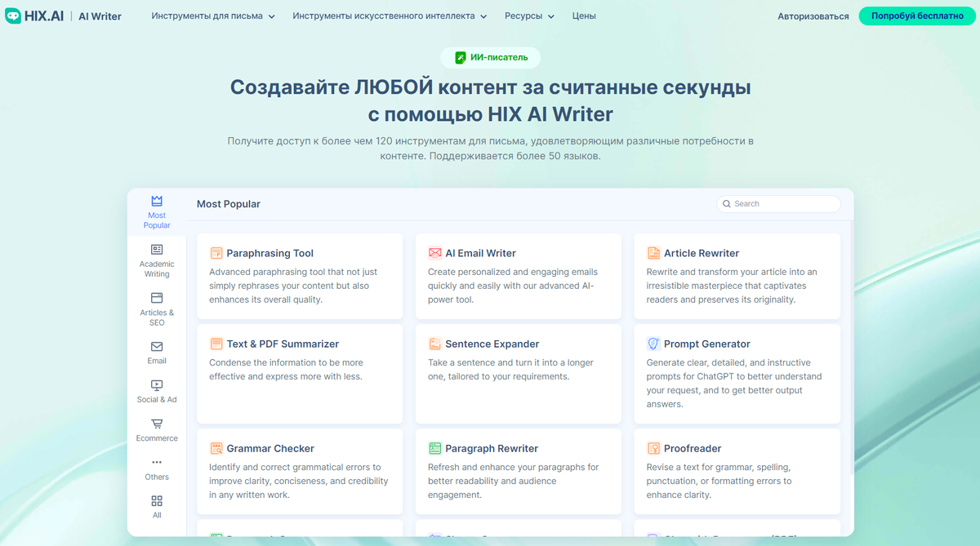The image size is (980, 546).
Task: Open the AI Email Writer title
Action: [x=480, y=253]
